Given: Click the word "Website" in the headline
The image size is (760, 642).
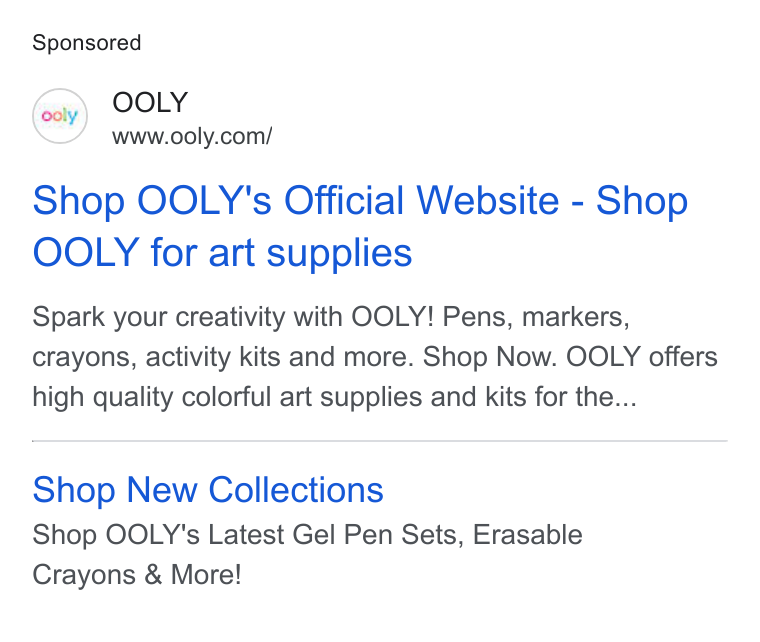Looking at the screenshot, I should (x=488, y=200).
